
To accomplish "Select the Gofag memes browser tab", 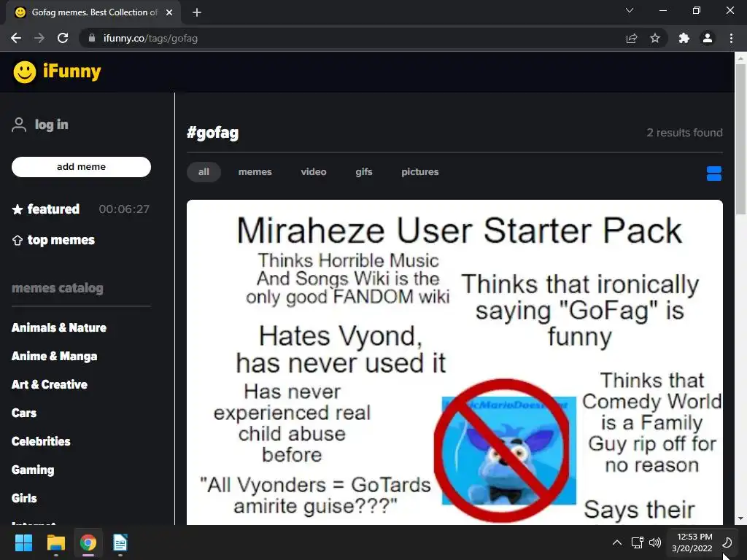I will click(x=93, y=12).
